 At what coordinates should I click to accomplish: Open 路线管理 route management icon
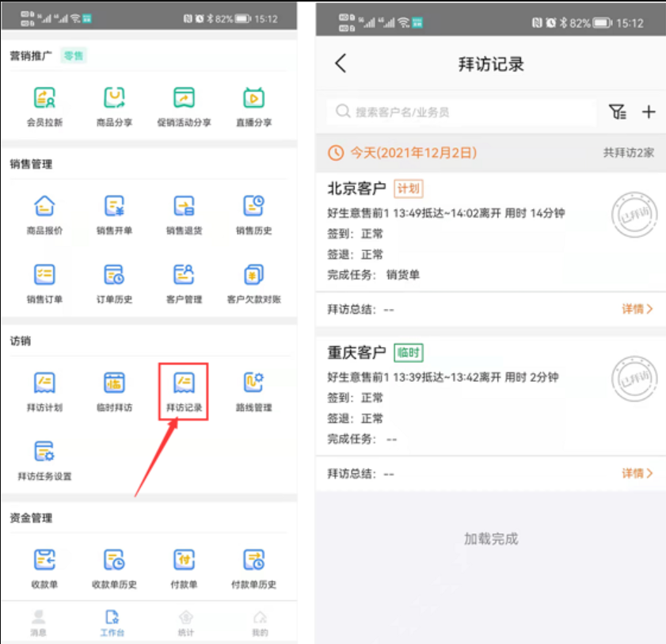[x=253, y=391]
